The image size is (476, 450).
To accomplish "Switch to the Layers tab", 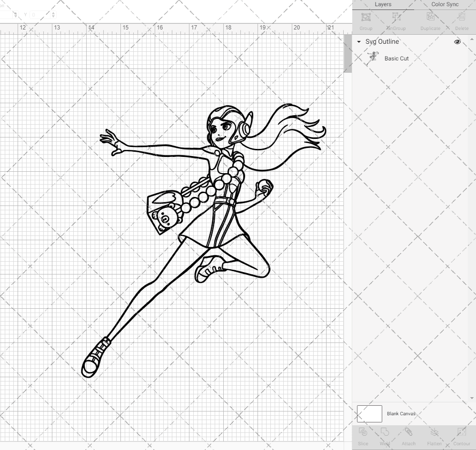I will 383,5.
